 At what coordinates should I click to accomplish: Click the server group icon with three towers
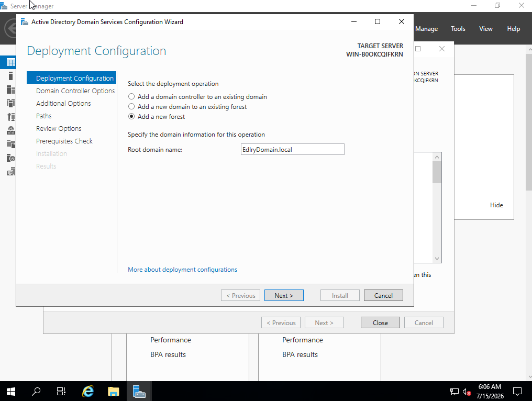(11, 103)
